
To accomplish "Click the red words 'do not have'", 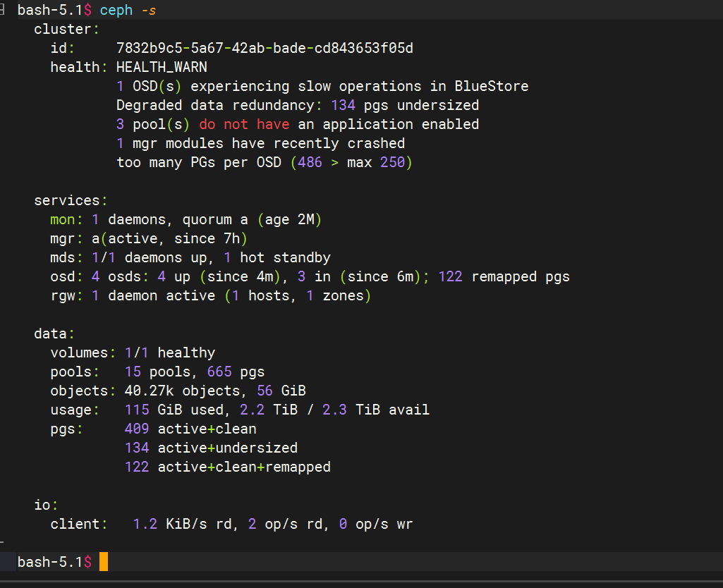I will click(244, 124).
